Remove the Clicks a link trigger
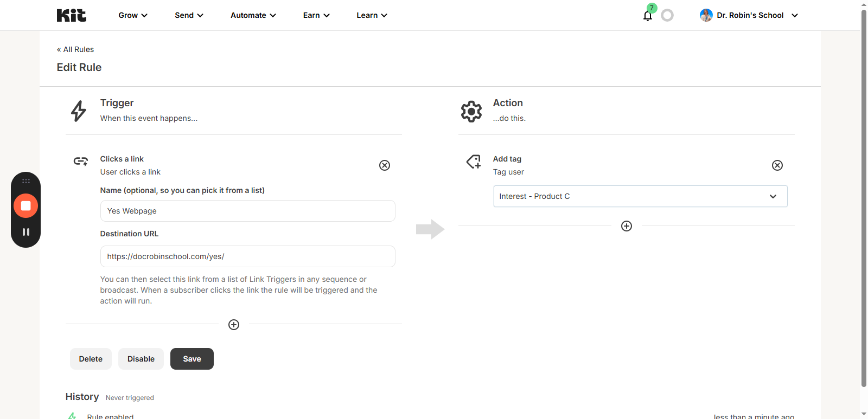868x419 pixels. click(384, 165)
